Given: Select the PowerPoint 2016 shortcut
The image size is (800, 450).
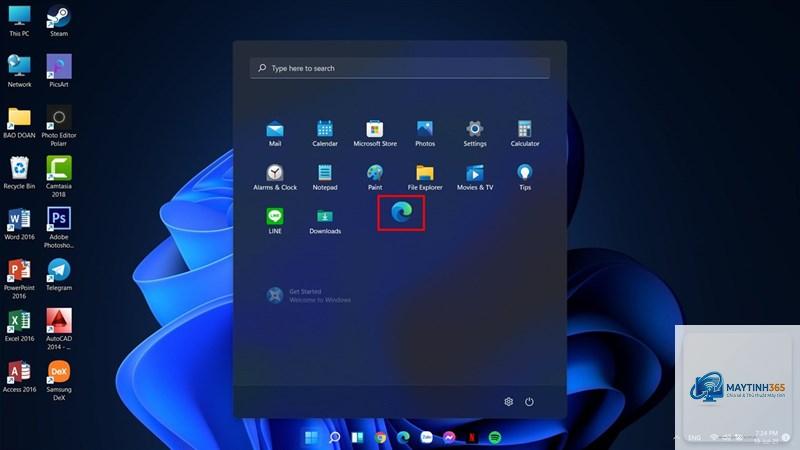Looking at the screenshot, I should (x=19, y=278).
